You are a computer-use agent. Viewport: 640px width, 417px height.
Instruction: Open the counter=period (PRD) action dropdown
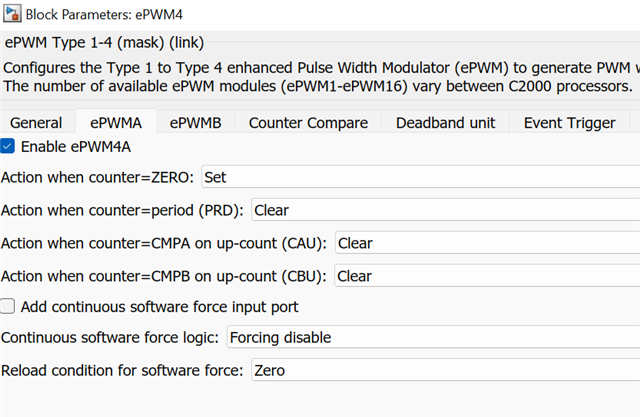click(x=446, y=210)
